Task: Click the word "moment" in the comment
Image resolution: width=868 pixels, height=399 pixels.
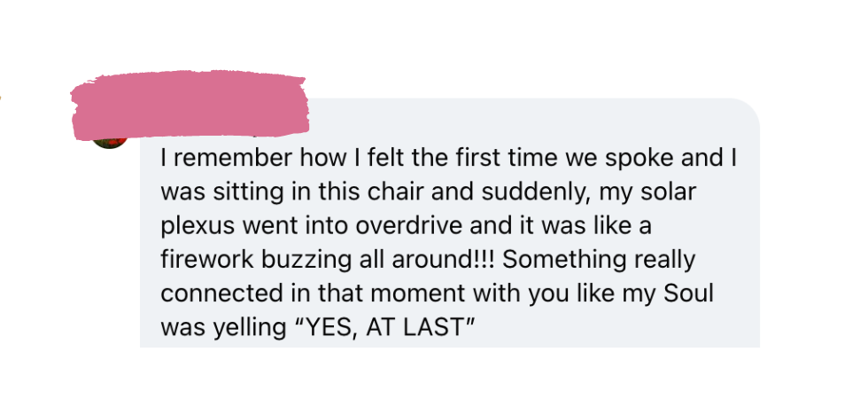Action: click(416, 293)
